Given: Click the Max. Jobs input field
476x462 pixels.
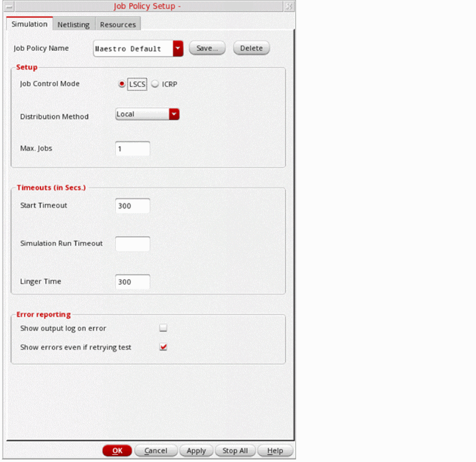Looking at the screenshot, I should tap(133, 149).
